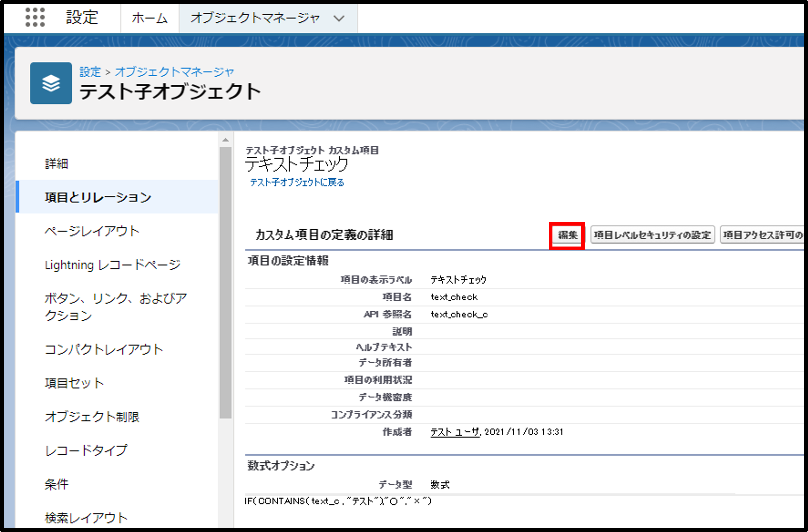Screen dimensions: 808x532
Task: Click the test child object layers icon
Action: [x=51, y=83]
